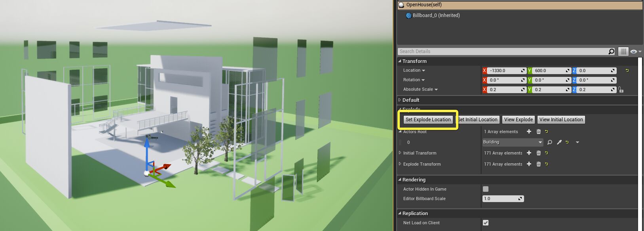Click the View Initial Location button
644x231 pixels.
(561, 120)
